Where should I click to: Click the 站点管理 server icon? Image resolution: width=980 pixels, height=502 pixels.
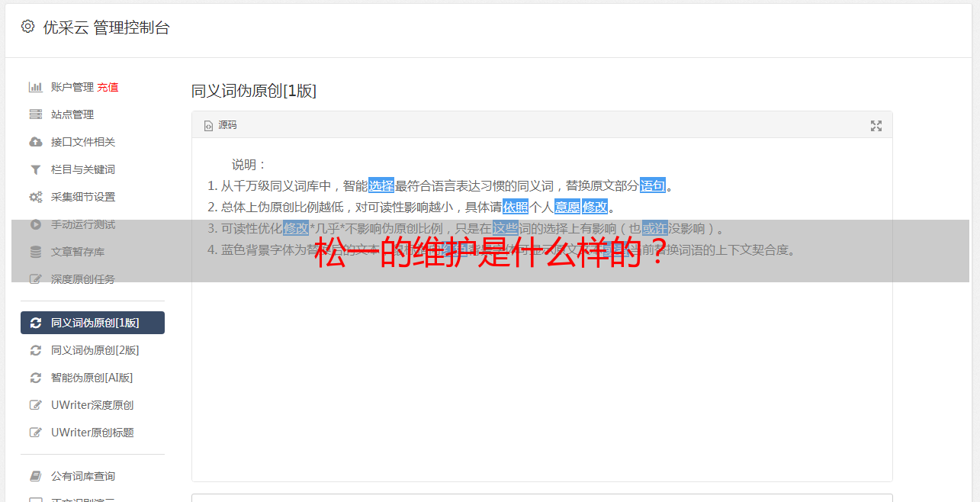tap(35, 114)
